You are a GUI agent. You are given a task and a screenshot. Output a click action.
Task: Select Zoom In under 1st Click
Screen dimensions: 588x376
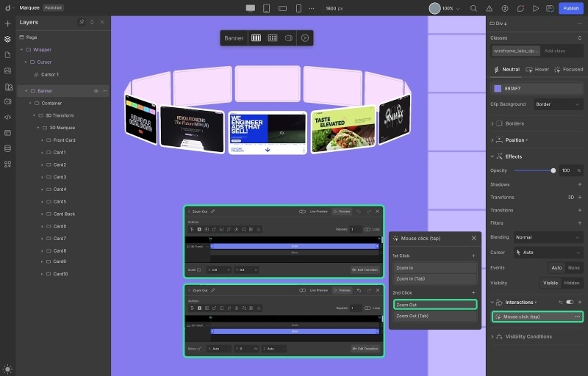[434, 268]
